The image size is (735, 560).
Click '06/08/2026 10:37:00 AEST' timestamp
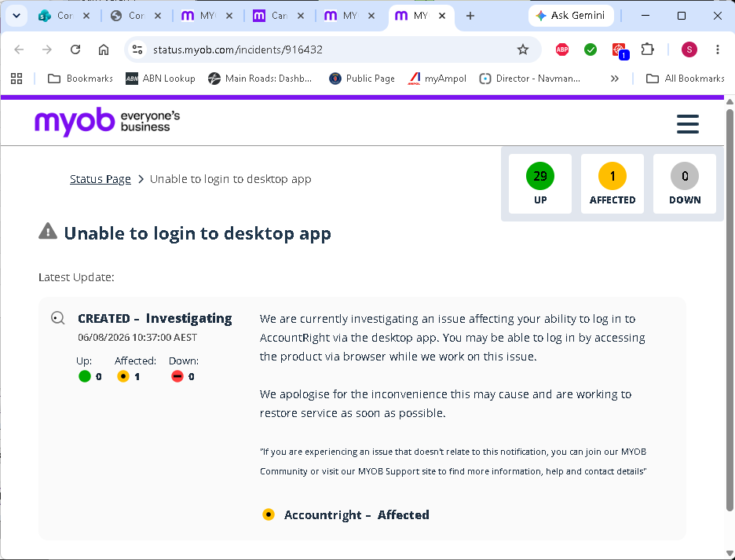click(x=137, y=337)
